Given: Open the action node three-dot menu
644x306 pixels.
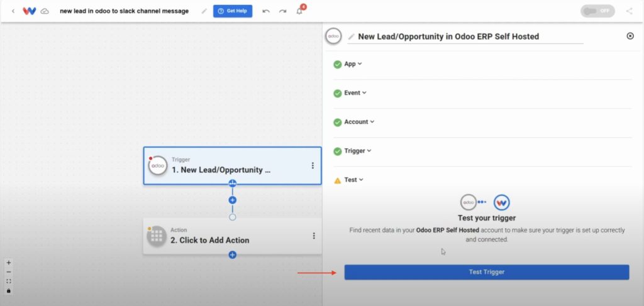Looking at the screenshot, I should point(314,236).
